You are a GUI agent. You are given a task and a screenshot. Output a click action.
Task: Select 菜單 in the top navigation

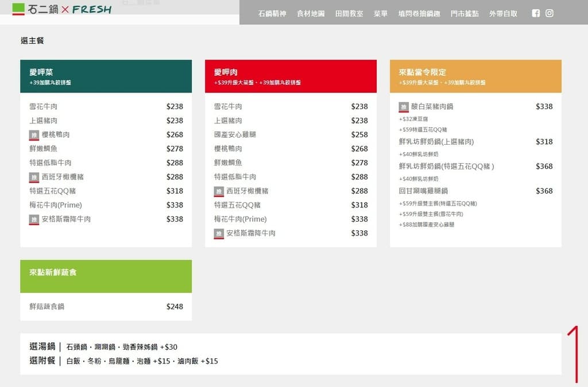click(380, 14)
